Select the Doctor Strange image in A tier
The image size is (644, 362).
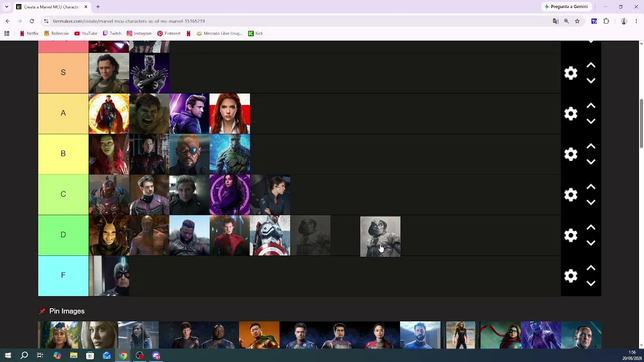tap(109, 114)
